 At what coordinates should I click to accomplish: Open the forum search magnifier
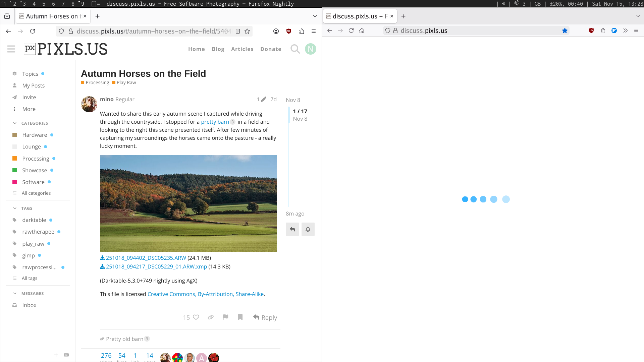tap(295, 49)
